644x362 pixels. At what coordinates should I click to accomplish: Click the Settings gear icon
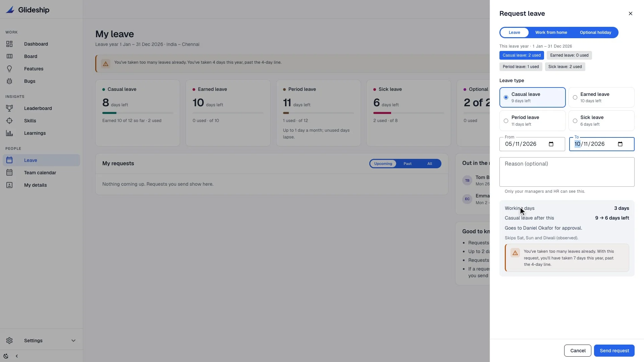[x=9, y=341]
